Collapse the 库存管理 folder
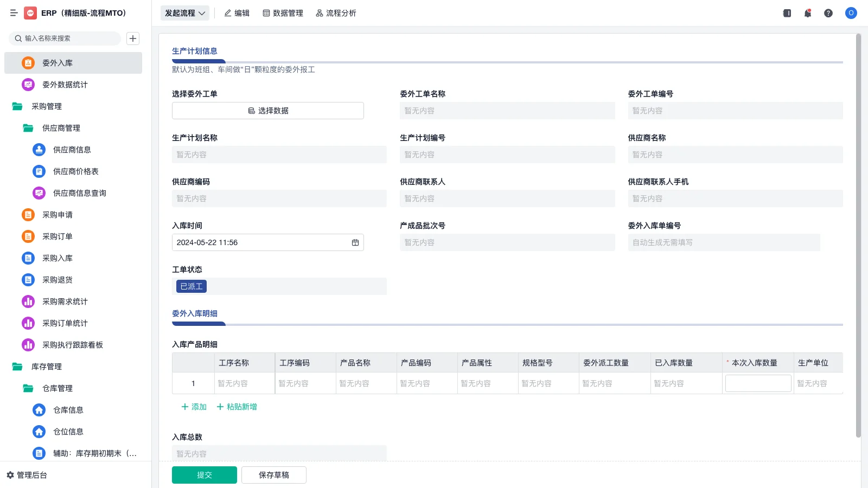Screen dimensions: 868x488 tap(48, 367)
